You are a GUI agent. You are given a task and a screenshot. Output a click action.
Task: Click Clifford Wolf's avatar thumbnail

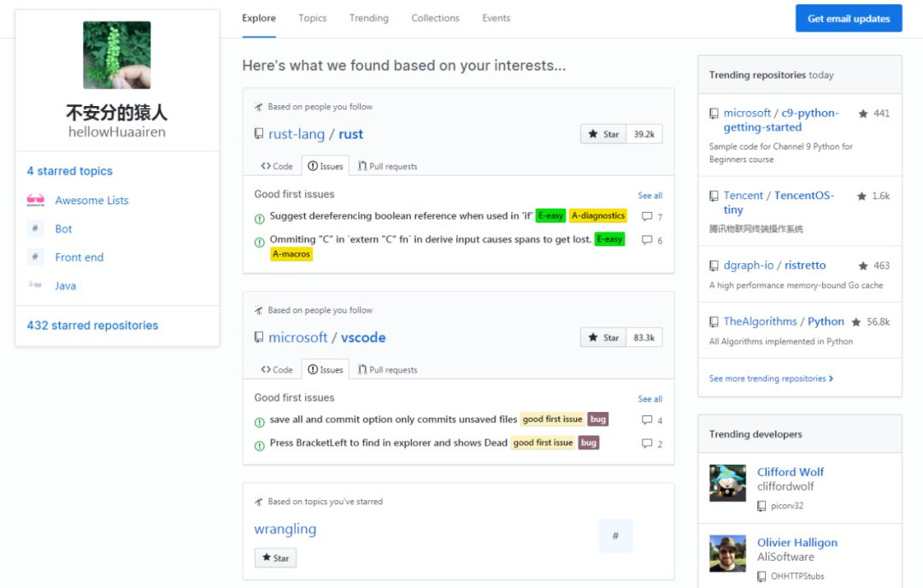727,483
